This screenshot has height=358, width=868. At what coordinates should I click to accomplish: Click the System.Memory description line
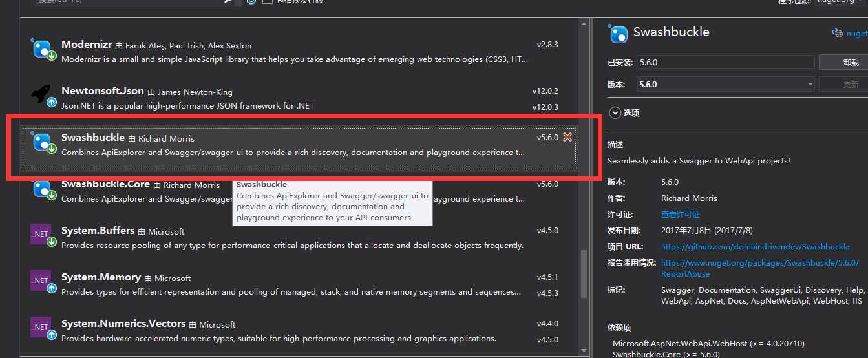[291, 292]
